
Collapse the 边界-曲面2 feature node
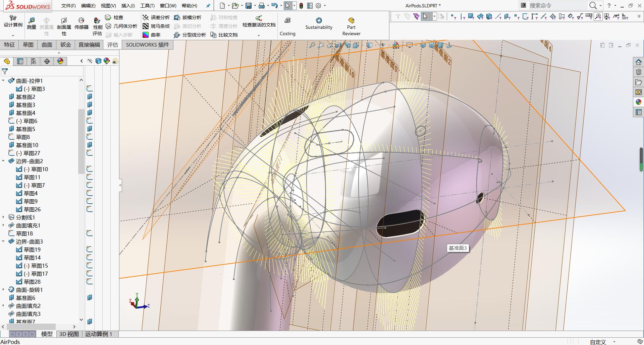(3, 161)
